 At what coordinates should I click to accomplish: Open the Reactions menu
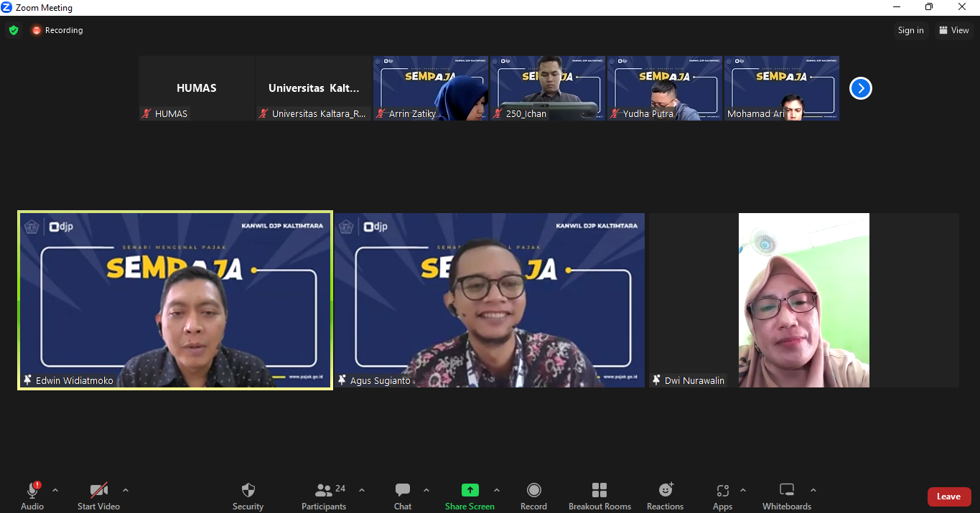click(665, 491)
